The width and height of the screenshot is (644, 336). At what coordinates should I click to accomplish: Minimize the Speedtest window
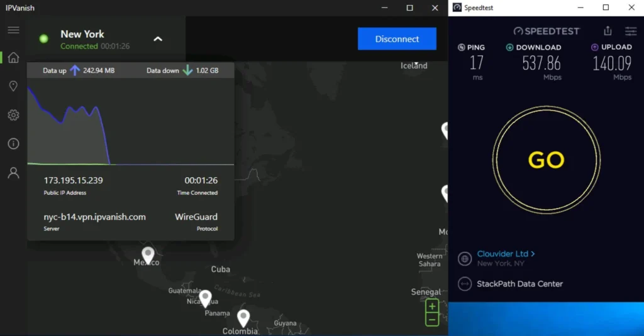[x=580, y=8]
